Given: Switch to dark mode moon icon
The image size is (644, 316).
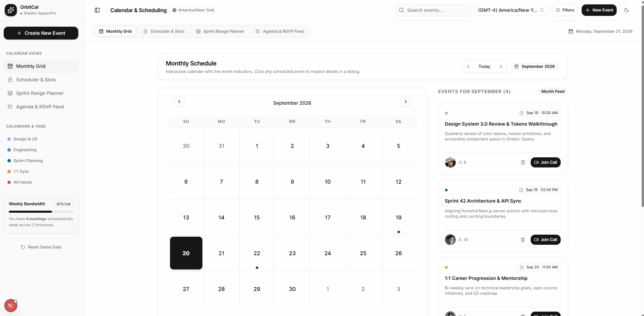Looking at the screenshot, I should (x=626, y=10).
